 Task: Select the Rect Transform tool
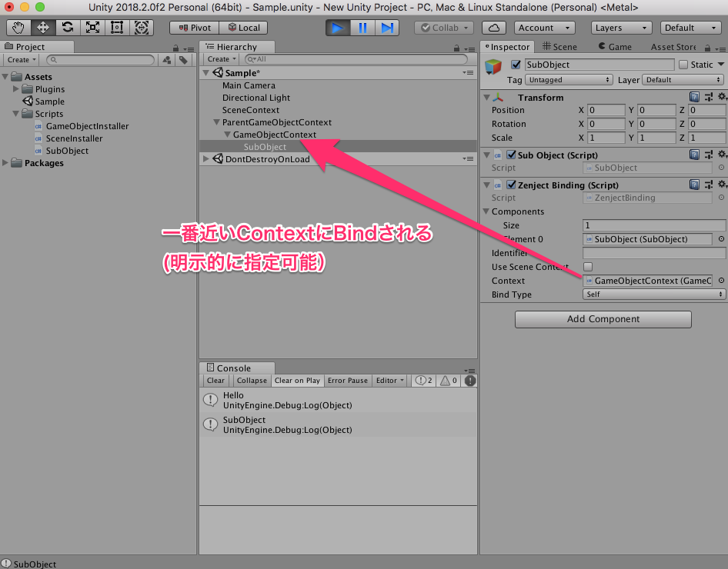tap(117, 28)
